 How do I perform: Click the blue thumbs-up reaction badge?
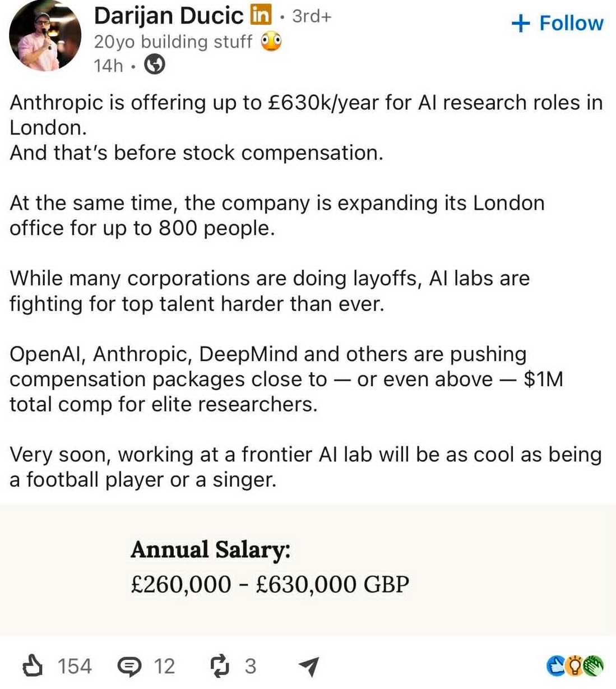point(555,665)
